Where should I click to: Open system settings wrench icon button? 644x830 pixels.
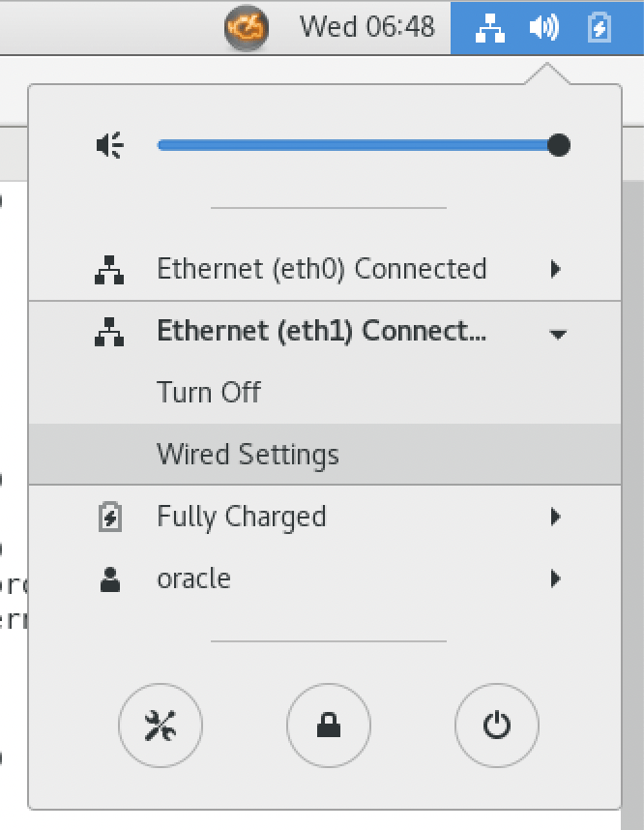tap(161, 726)
